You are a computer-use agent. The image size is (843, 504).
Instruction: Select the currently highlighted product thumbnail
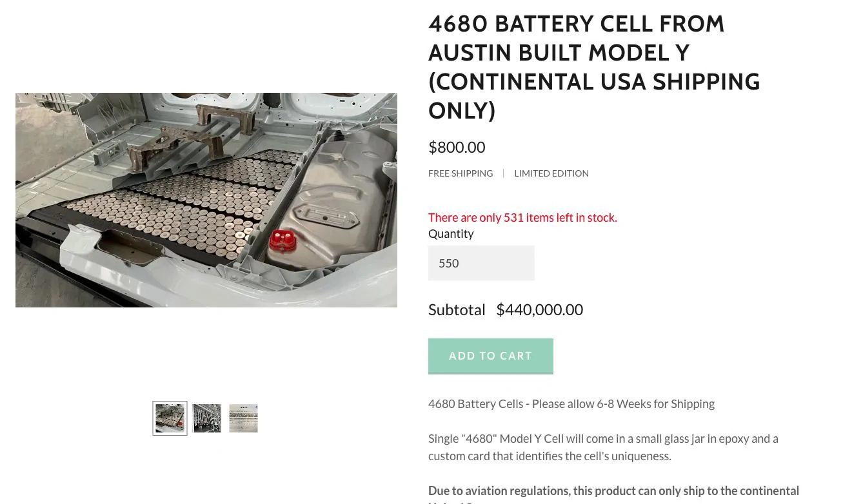(170, 418)
